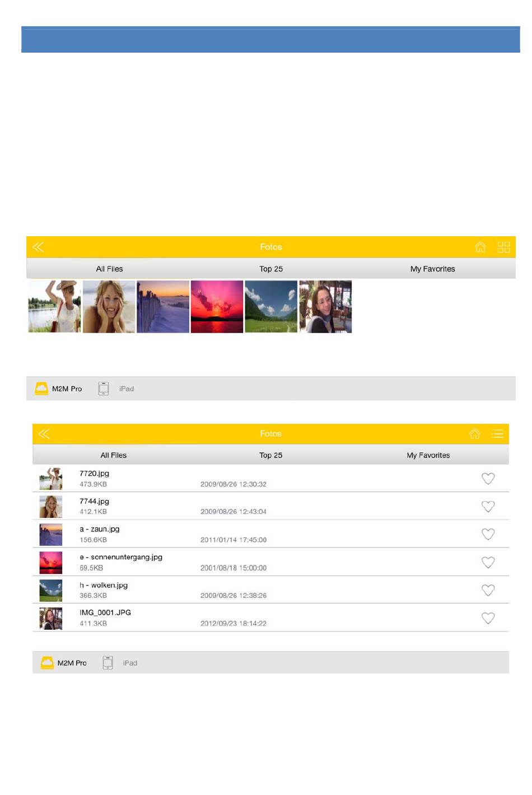
Task: Go back using the arrows in grid view
Action: (38, 247)
